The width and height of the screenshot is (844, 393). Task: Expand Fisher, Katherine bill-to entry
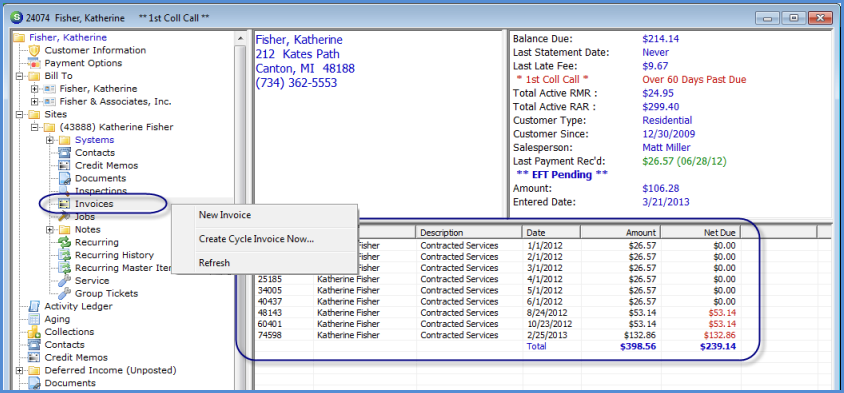click(35, 89)
